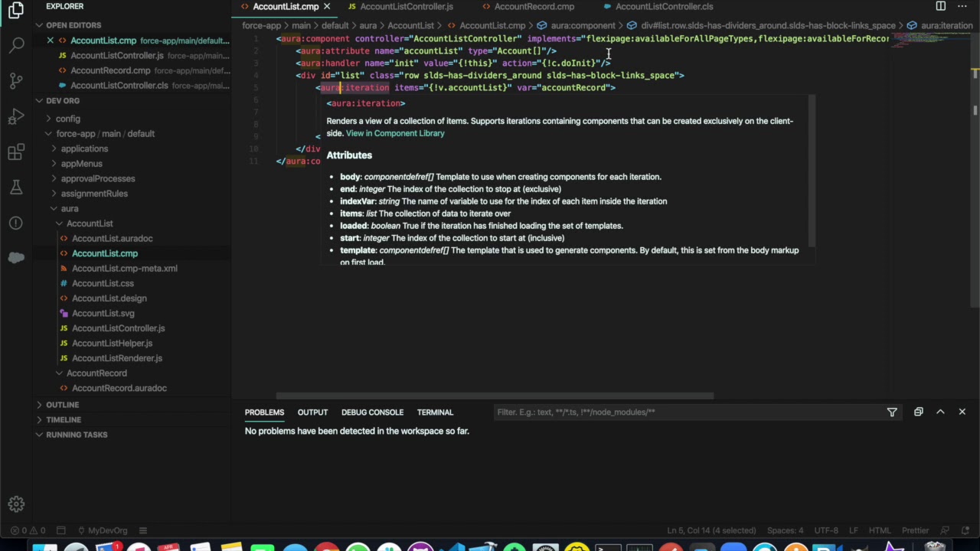The image size is (980, 551).
Task: Switch to AccountListController.js tab
Action: [x=407, y=6]
